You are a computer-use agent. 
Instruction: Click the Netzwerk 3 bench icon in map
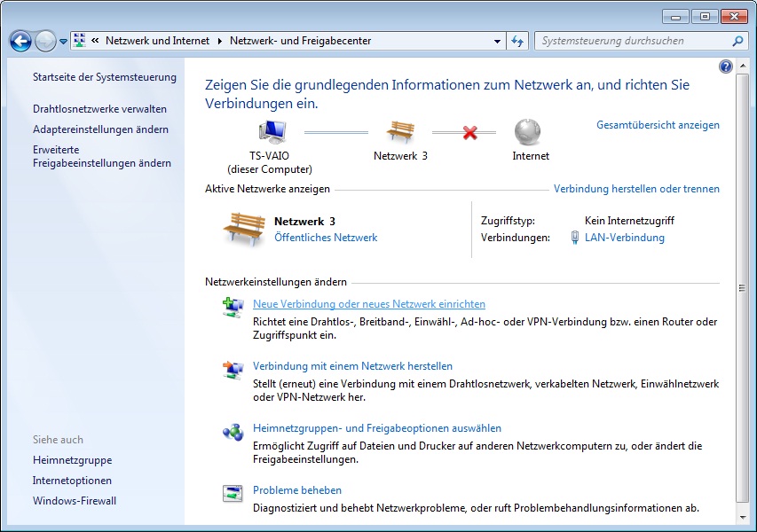[400, 132]
